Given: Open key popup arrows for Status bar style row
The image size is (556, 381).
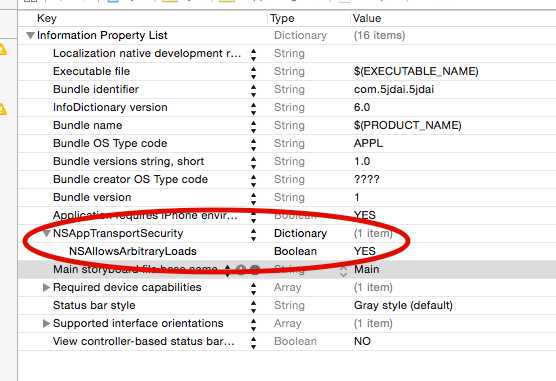Looking at the screenshot, I should coord(253,307).
